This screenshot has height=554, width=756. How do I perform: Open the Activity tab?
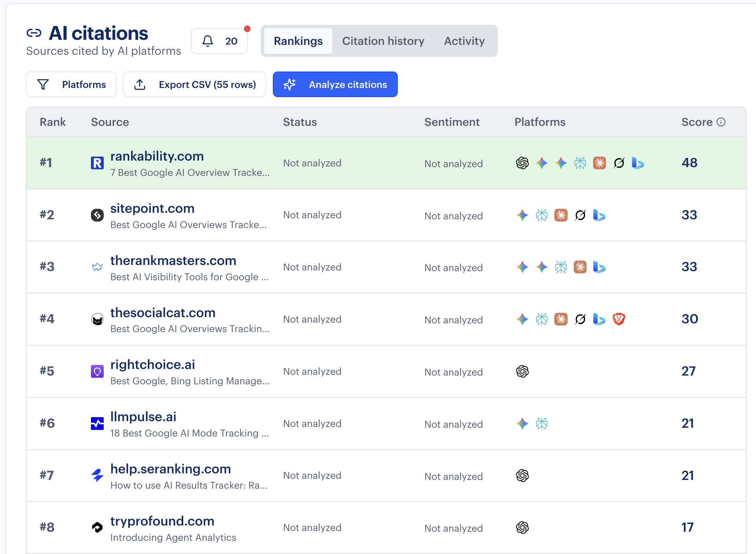(464, 41)
